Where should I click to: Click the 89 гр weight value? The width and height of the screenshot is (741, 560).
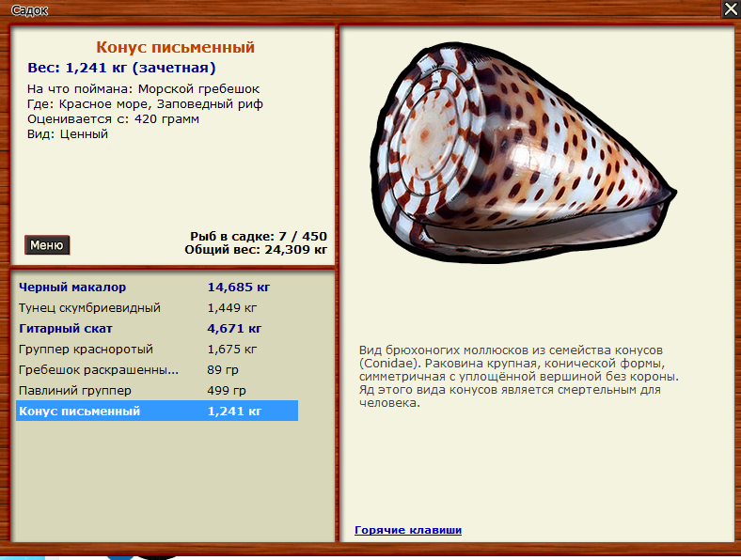(223, 369)
